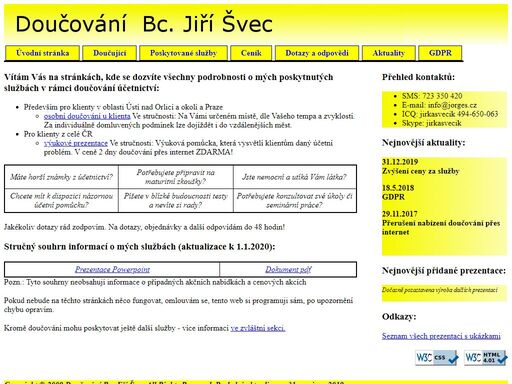Click the Skype: jirkasvecik entry
The width and height of the screenshot is (512, 384).
coord(431,123)
